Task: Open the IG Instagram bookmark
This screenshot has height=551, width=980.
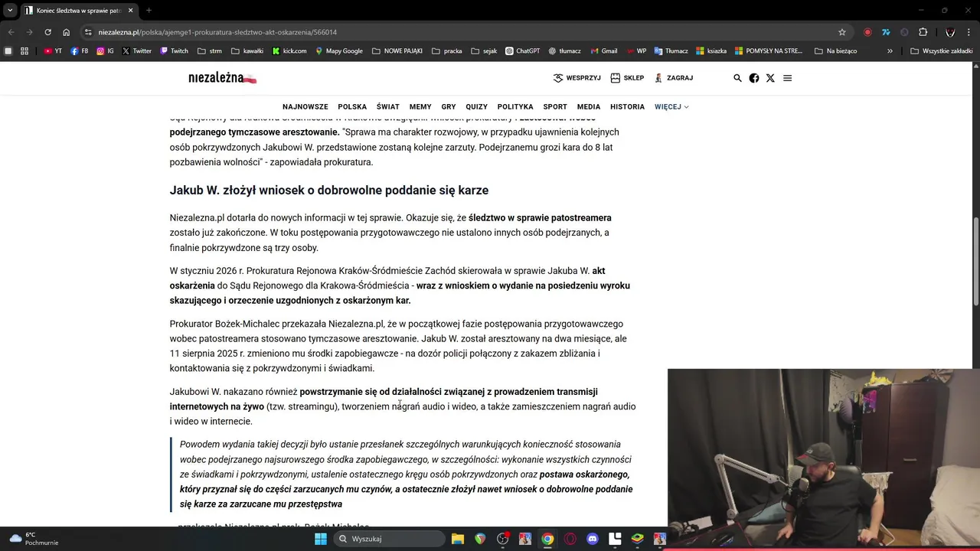Action: [105, 51]
